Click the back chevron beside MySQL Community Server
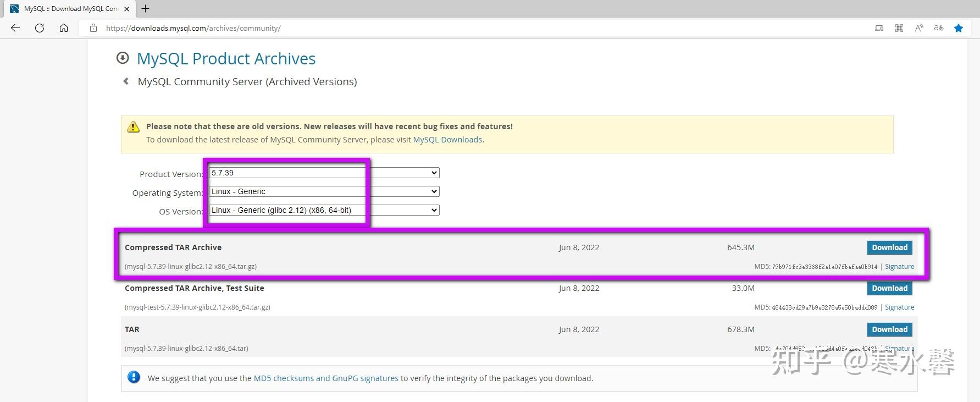The height and width of the screenshot is (402, 980). click(x=126, y=81)
